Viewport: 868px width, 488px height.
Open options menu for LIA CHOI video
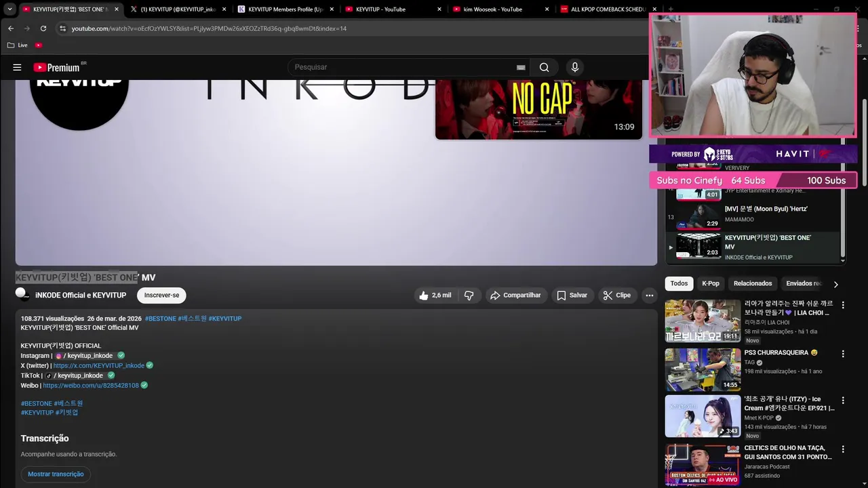pyautogui.click(x=843, y=305)
